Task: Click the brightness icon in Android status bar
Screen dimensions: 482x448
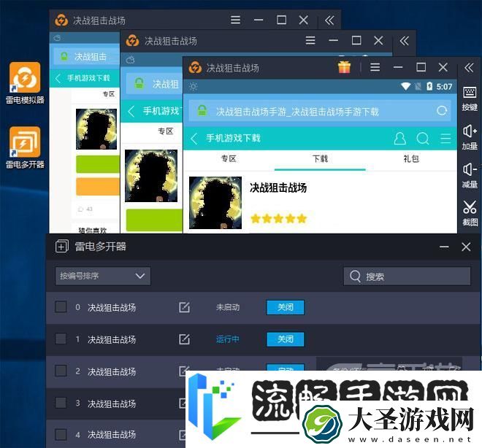Action: coord(193,87)
